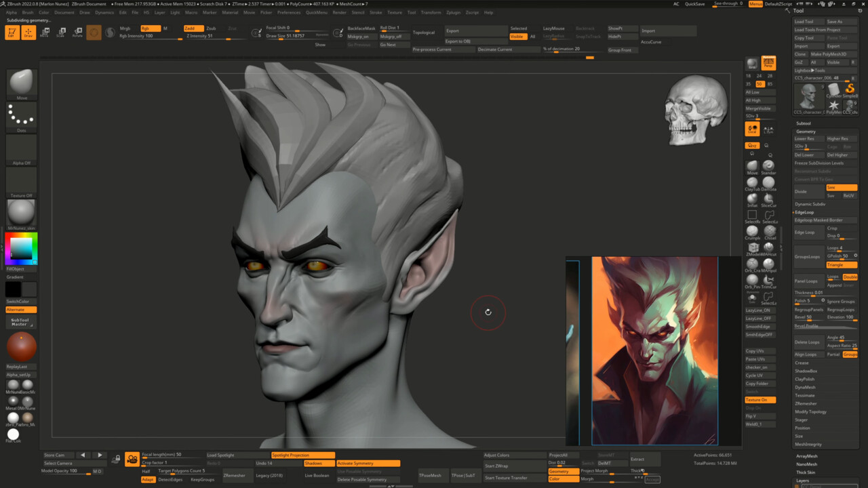
Task: Select the SelectLasso brush icon
Action: (768, 216)
